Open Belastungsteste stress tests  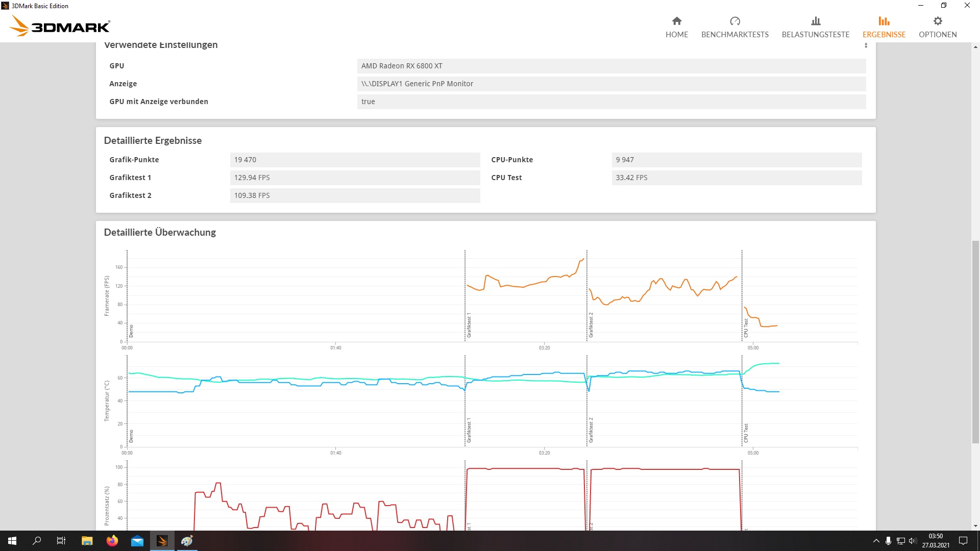point(815,27)
